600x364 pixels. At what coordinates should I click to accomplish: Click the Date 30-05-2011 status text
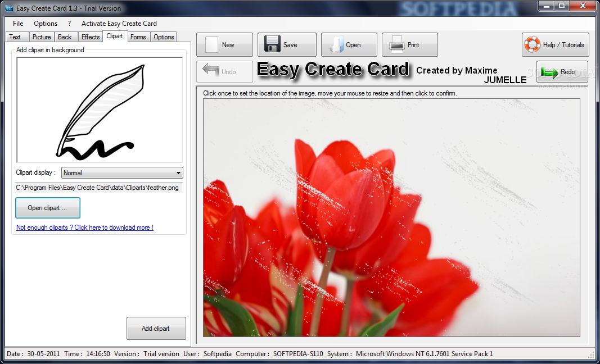[x=33, y=354]
